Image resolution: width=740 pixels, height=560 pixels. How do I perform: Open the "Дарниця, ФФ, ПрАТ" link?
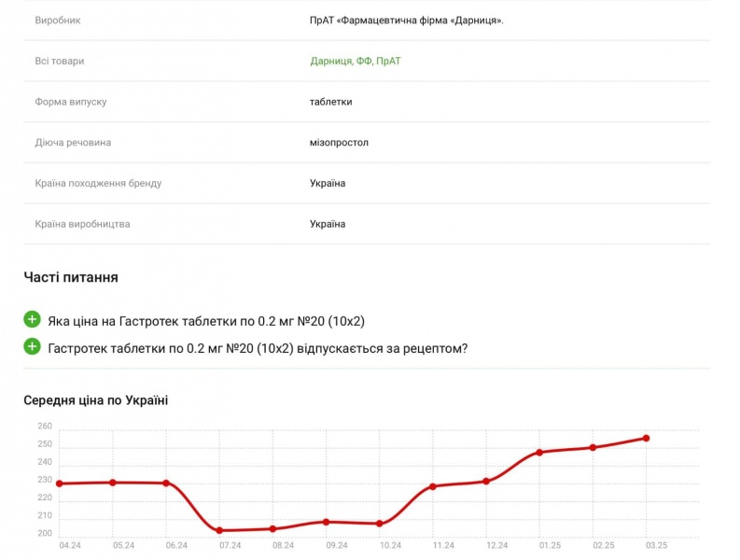356,62
